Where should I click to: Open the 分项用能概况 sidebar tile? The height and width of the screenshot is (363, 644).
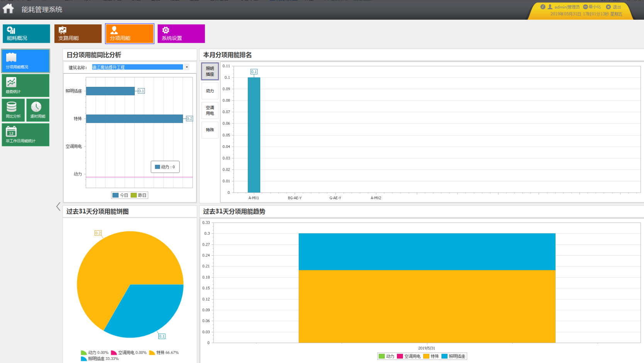tap(25, 61)
